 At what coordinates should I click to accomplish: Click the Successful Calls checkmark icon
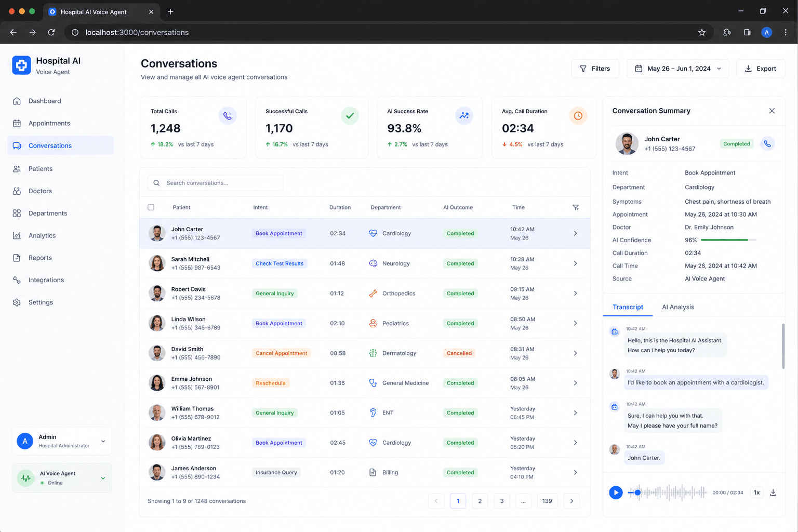(x=350, y=115)
